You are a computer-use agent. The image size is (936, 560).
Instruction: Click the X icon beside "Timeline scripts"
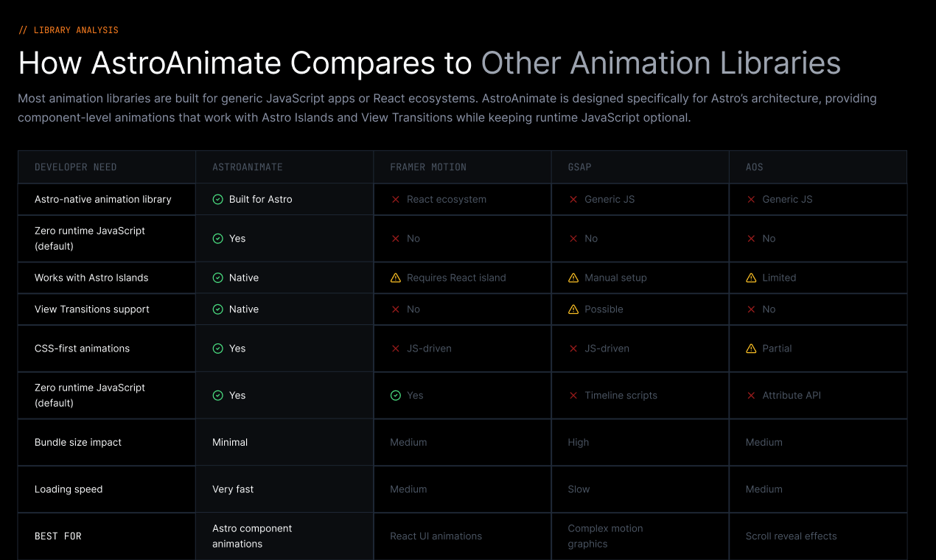click(573, 396)
